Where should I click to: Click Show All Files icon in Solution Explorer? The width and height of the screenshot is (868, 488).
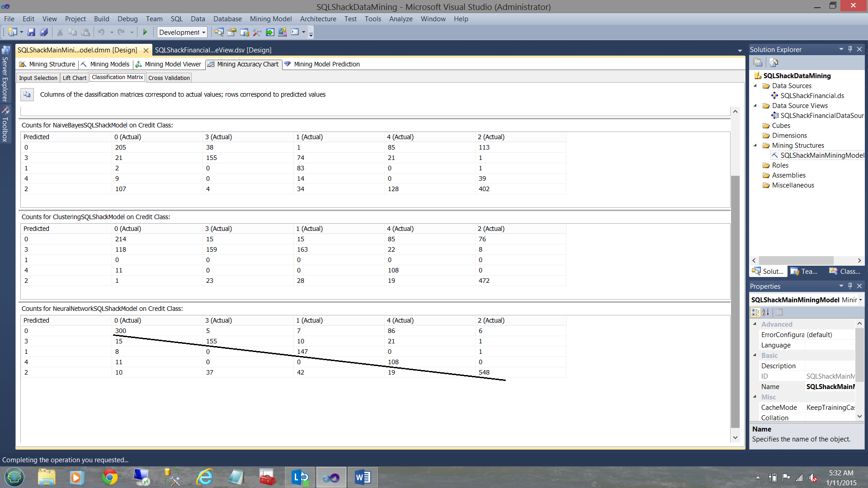point(774,62)
